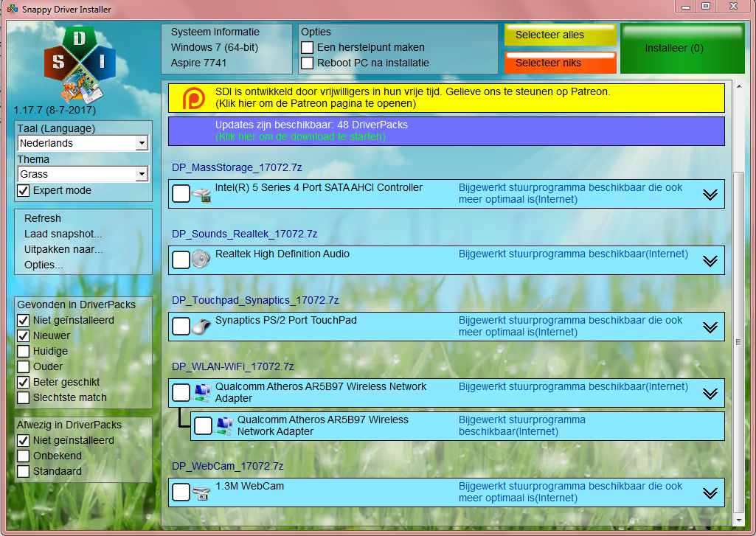The width and height of the screenshot is (756, 536).
Task: Click the scrollbar down arrow
Action: (738, 521)
